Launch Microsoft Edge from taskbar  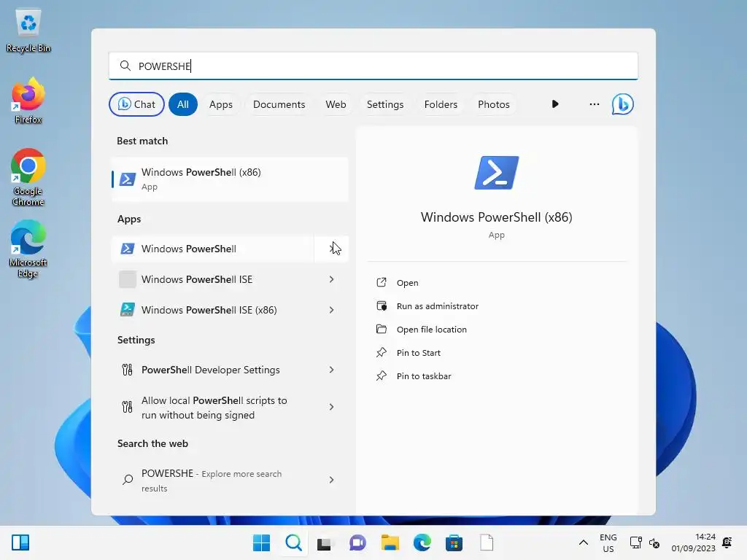tap(422, 542)
